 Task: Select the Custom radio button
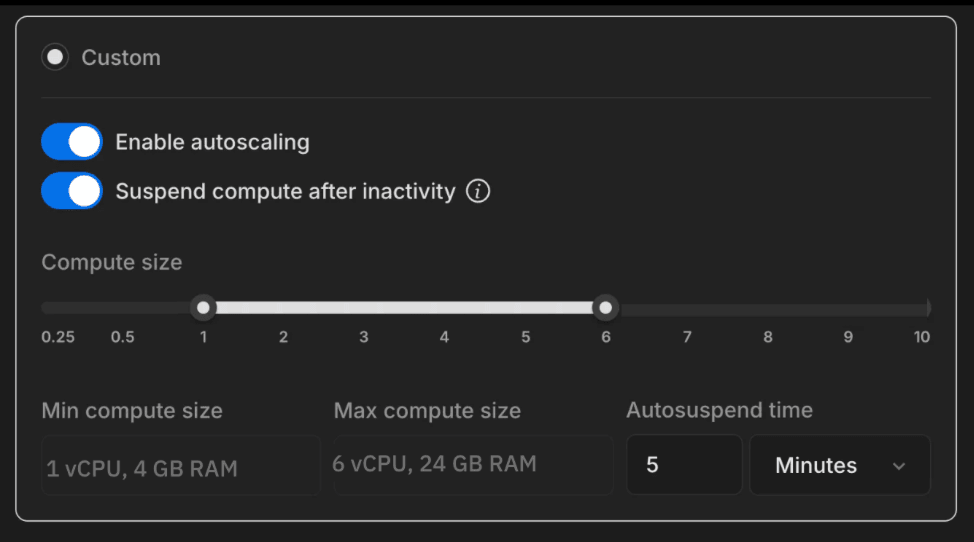tap(55, 58)
